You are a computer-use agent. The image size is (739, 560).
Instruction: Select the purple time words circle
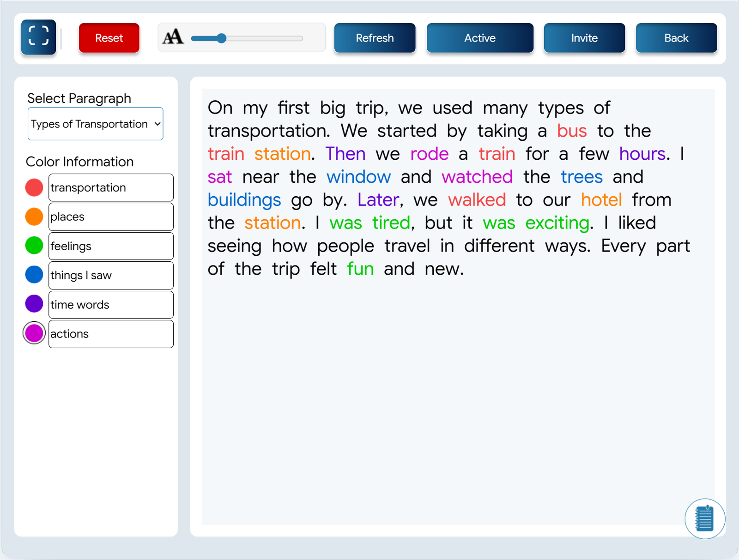tap(34, 304)
